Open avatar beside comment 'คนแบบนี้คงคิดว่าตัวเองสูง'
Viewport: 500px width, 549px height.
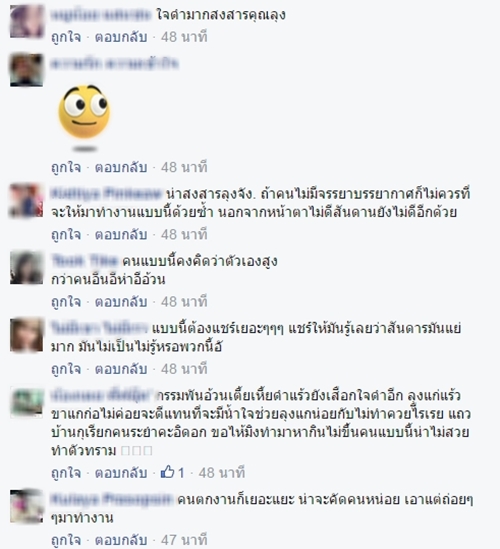[x=27, y=267]
